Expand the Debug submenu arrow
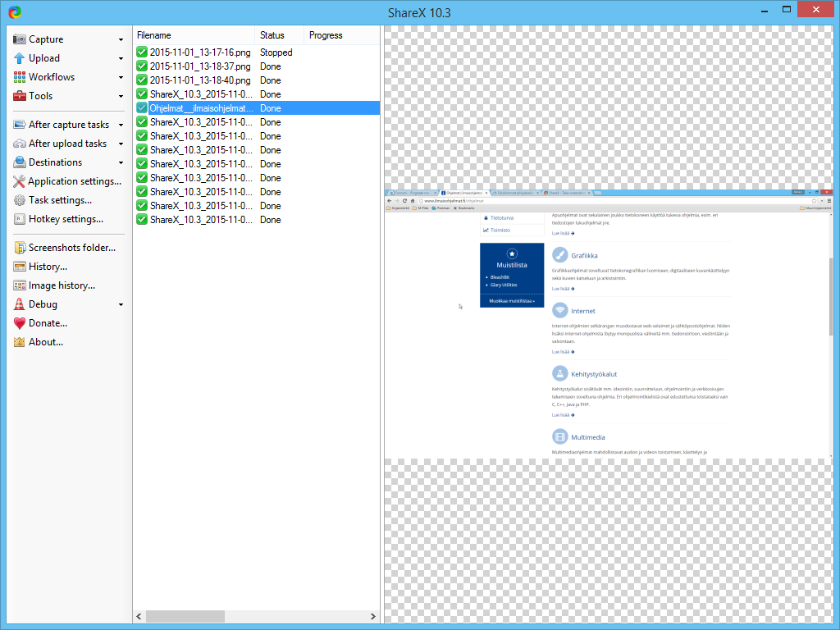Screen dimensions: 840x630 pos(121,304)
